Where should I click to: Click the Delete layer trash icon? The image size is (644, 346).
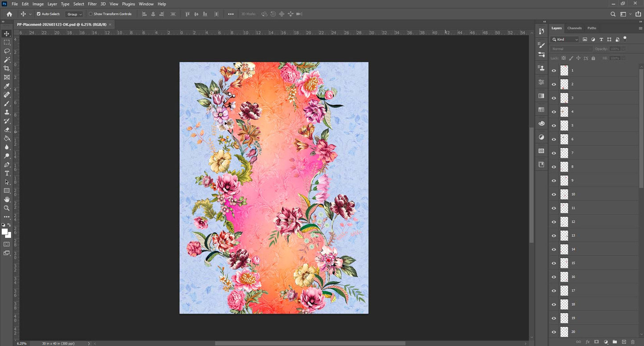pos(633,342)
